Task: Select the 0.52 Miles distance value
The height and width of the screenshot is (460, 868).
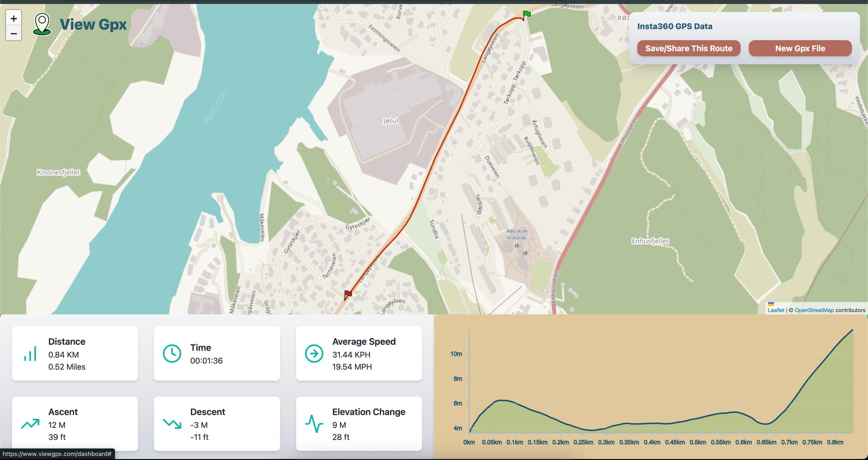Action: [67, 367]
